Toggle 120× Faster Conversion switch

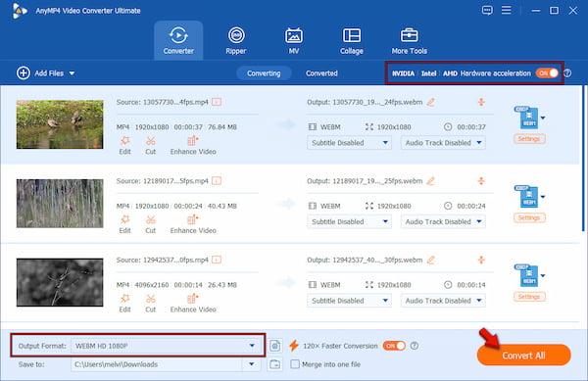pyautogui.click(x=394, y=346)
